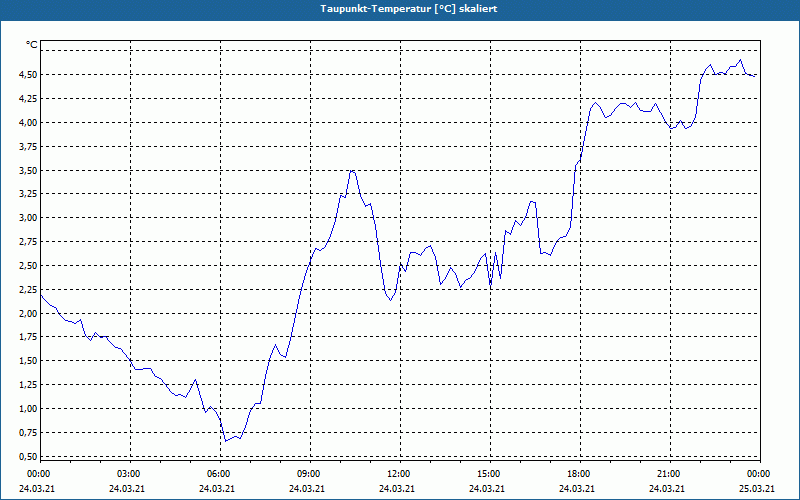Click the blue curve's lowest point after 06:00
This screenshot has width=800, height=500.
(x=226, y=441)
